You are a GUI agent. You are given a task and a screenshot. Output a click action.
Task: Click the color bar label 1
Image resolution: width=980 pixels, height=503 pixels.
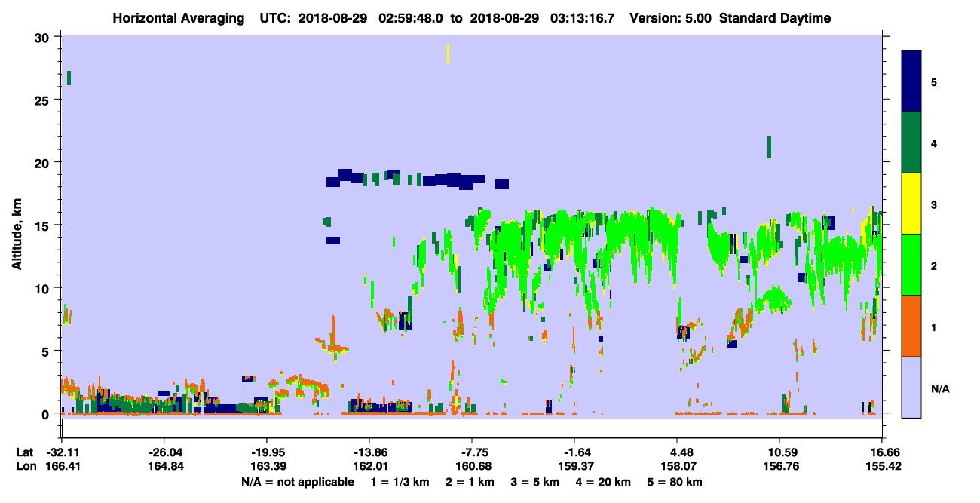click(x=934, y=327)
